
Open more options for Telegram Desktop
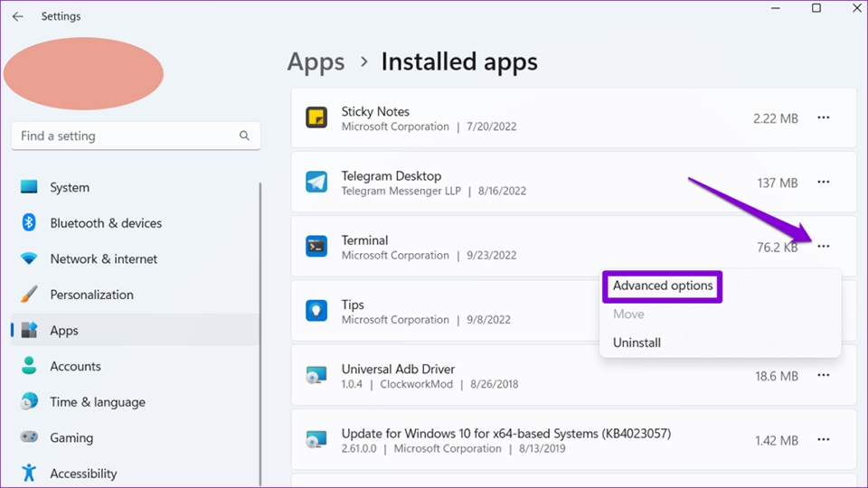(823, 182)
